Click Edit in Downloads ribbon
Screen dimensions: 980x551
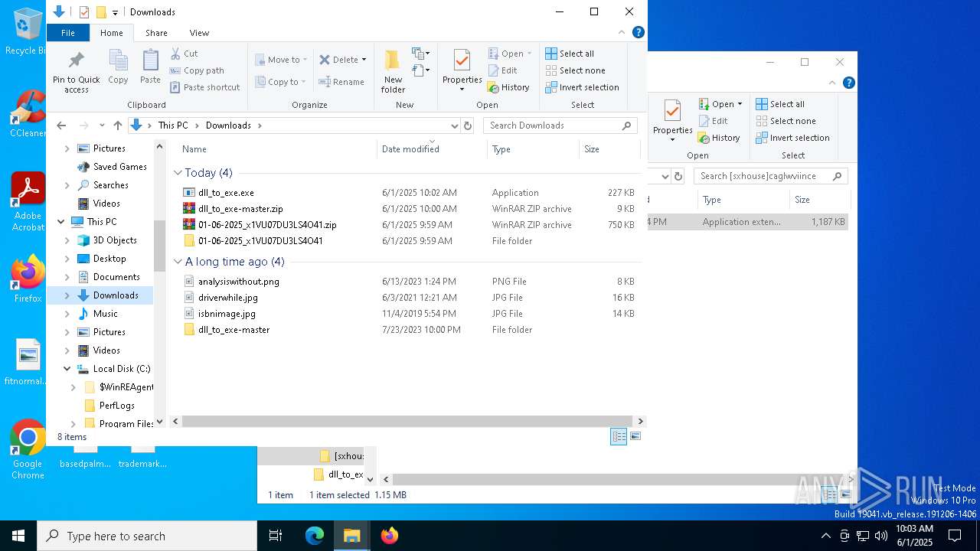pos(502,70)
